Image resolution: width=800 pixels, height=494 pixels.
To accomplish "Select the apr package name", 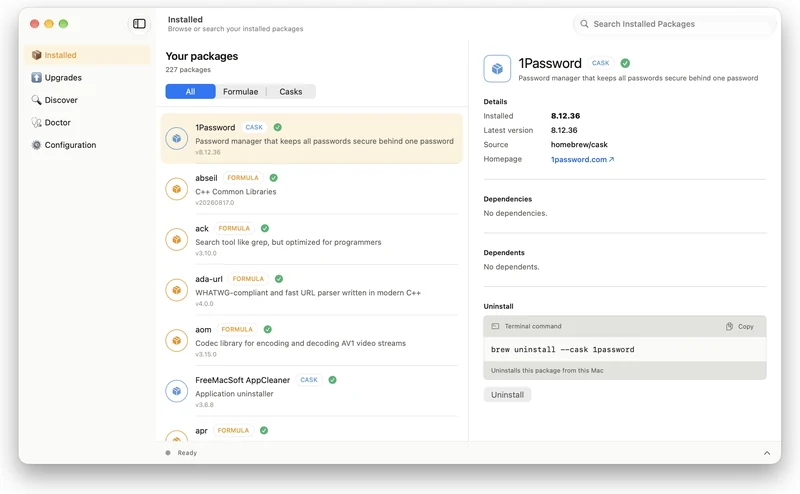I will pyautogui.click(x=201, y=431).
